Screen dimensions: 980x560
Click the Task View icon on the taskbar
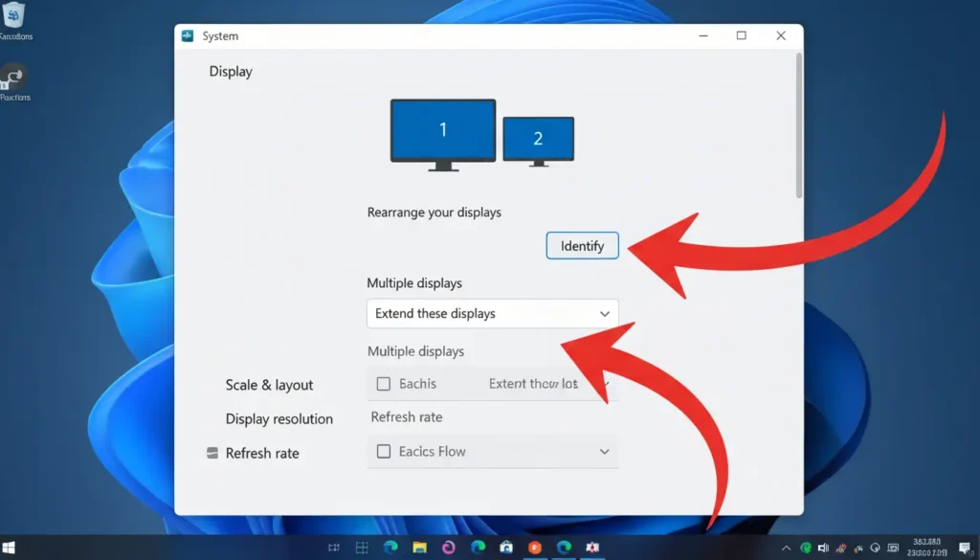point(334,549)
